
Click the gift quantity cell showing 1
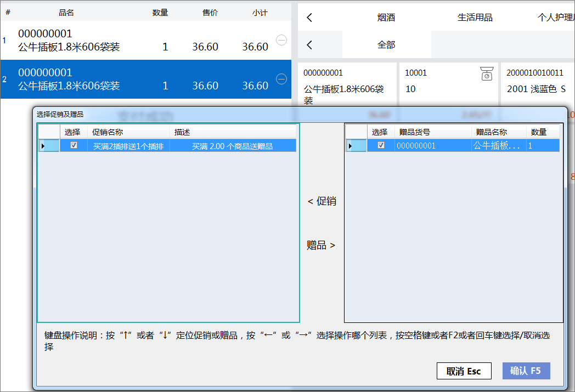pyautogui.click(x=543, y=146)
